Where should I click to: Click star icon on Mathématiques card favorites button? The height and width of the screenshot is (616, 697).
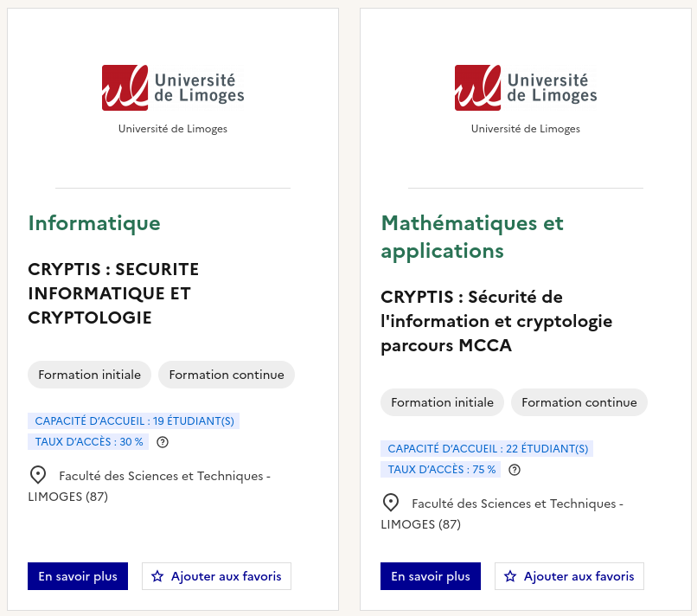coord(510,576)
